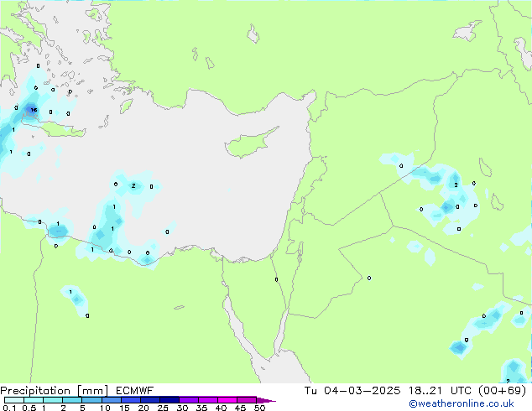Image resolution: width=532 pixels, height=411 pixels.
Task: Select the 10–15 mm legend swatch
Action: [111, 400]
